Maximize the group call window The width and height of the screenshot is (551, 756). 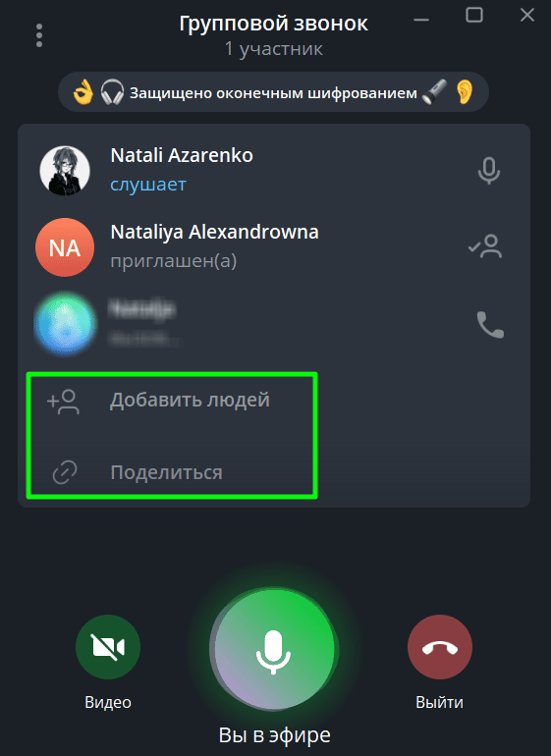tap(474, 15)
